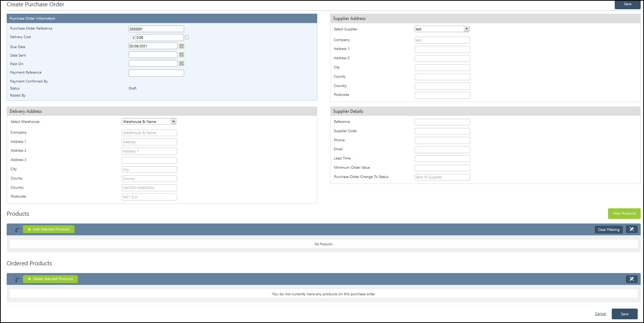The height and width of the screenshot is (323, 644).
Task: Click the No Products message
Action: (323, 244)
